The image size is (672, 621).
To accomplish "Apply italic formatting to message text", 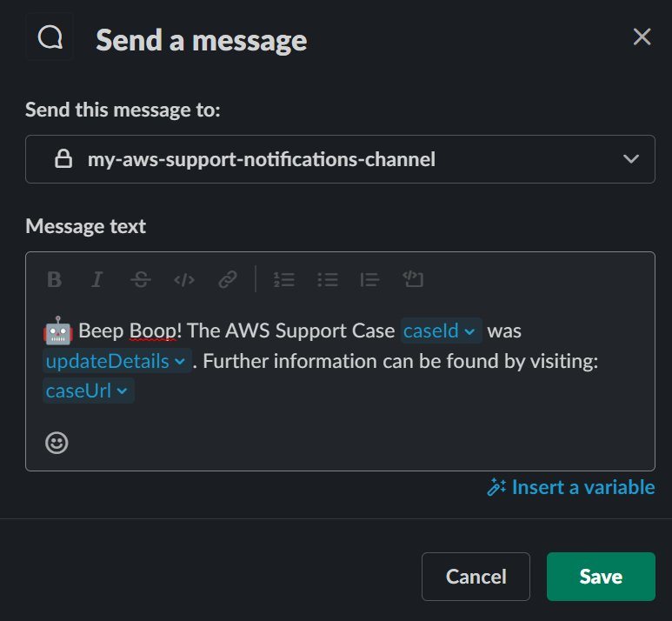I will 97,279.
